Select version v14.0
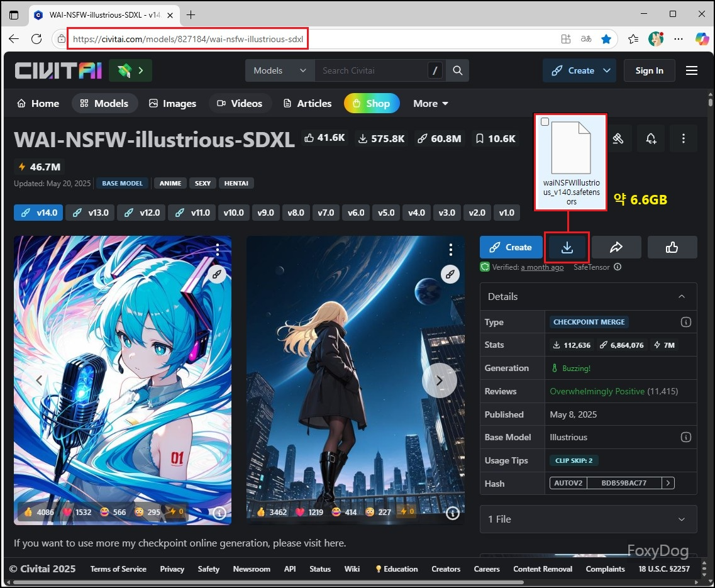The width and height of the screenshot is (715, 588). point(38,213)
